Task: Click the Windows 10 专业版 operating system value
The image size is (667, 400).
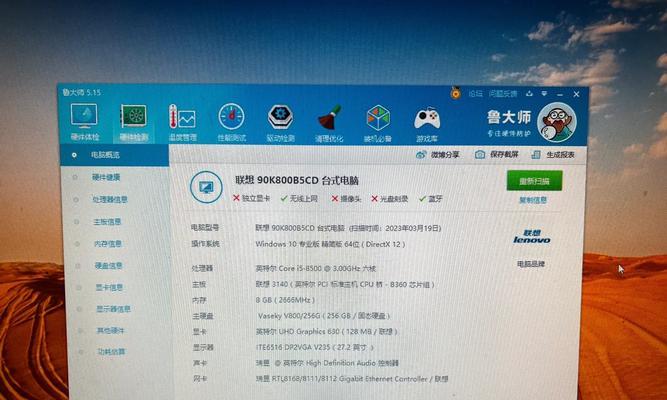Action: pos(330,244)
